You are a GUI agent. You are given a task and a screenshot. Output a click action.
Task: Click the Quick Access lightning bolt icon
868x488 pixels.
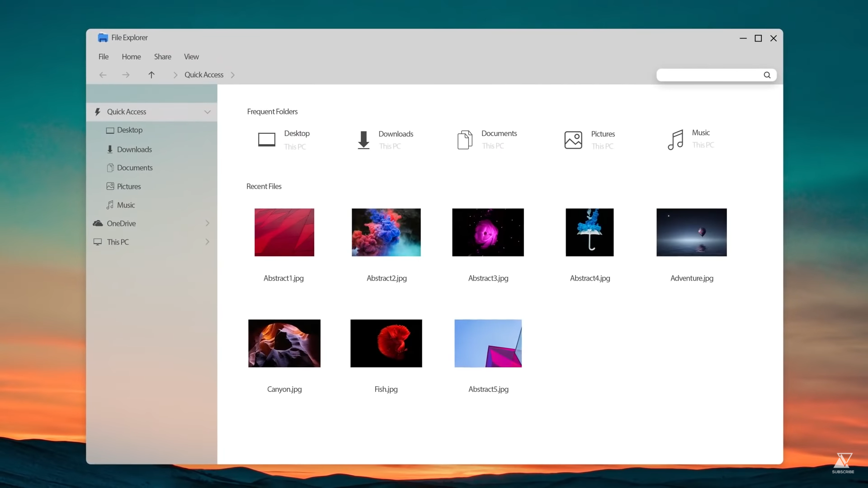tap(97, 112)
